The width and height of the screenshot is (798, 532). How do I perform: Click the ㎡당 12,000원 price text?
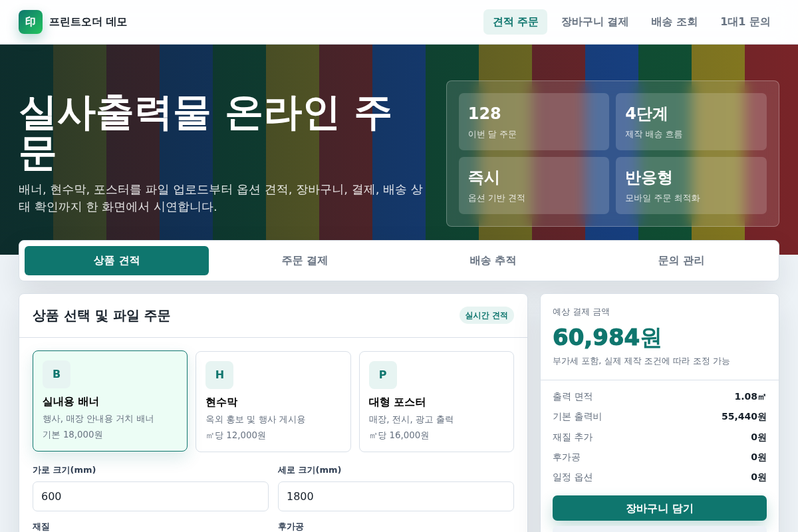pyautogui.click(x=235, y=435)
